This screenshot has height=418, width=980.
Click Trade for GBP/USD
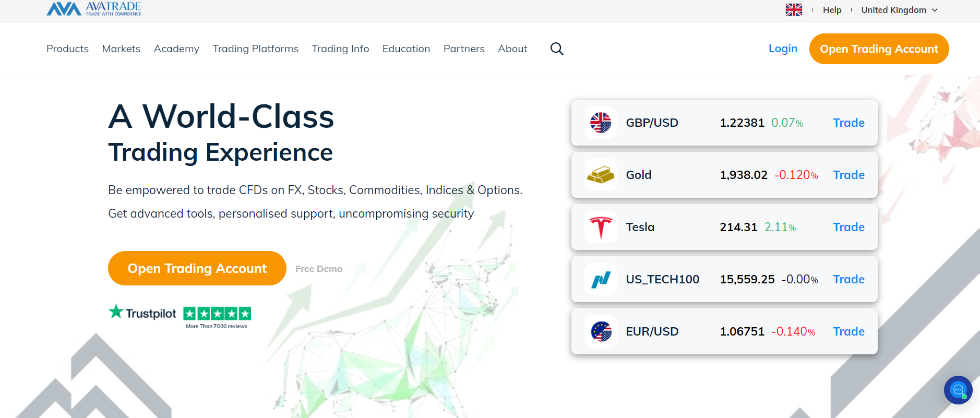[x=848, y=123]
